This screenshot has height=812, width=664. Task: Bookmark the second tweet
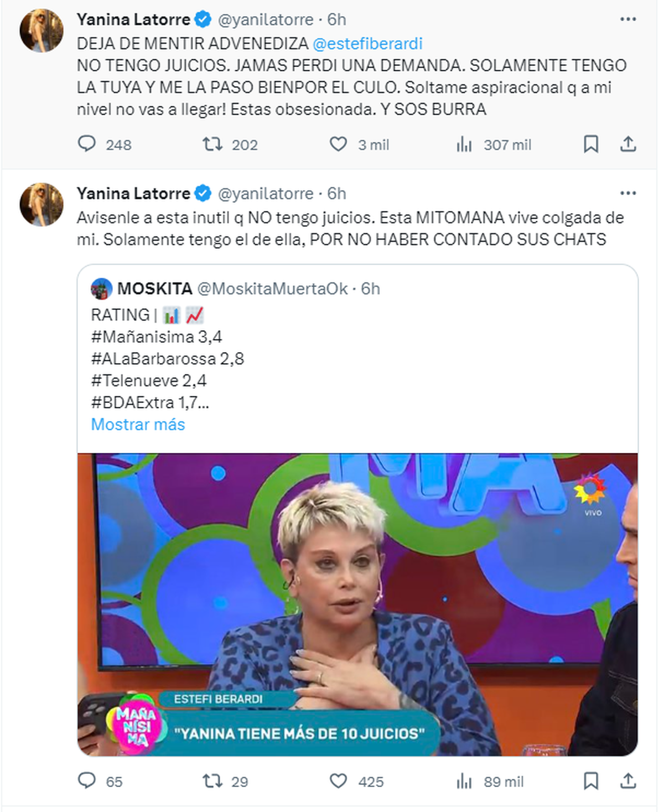[x=591, y=781]
